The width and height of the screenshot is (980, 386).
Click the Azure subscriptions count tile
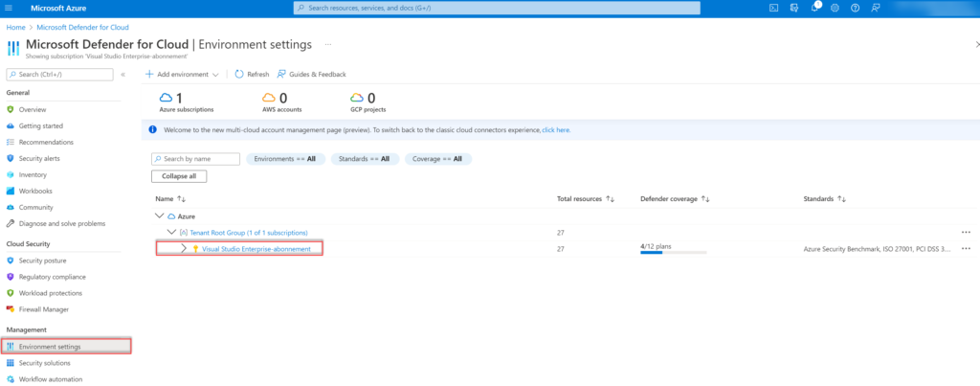point(187,102)
